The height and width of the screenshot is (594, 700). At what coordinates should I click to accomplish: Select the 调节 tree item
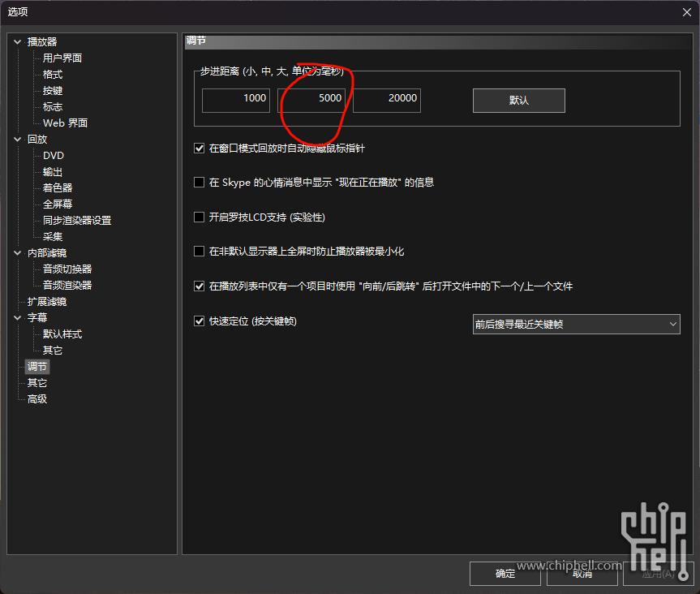[37, 367]
